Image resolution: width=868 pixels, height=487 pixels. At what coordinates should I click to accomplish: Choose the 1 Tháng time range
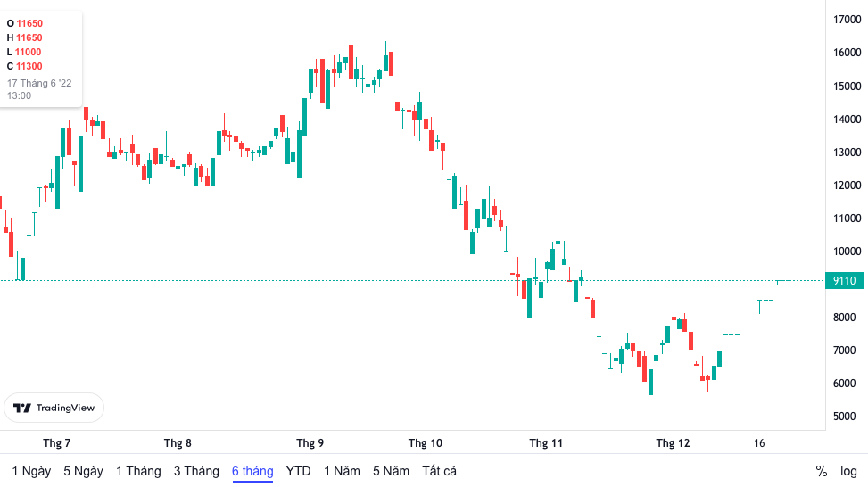[x=138, y=471]
